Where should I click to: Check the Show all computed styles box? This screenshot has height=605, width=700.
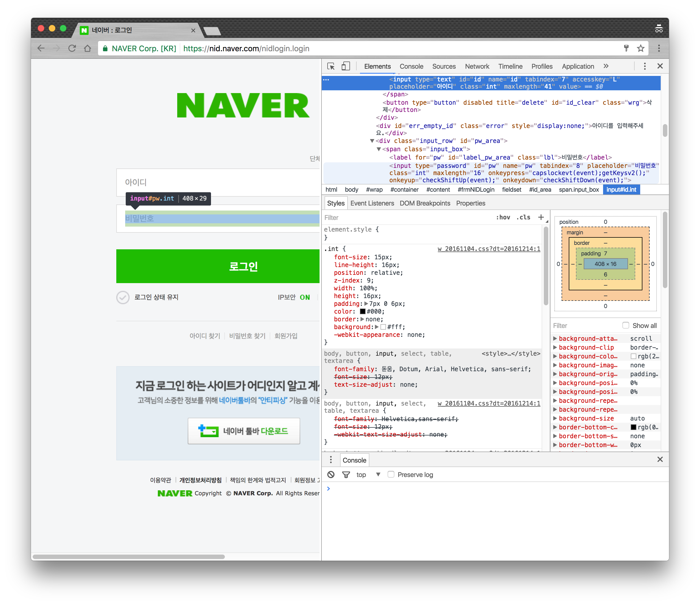coord(626,325)
